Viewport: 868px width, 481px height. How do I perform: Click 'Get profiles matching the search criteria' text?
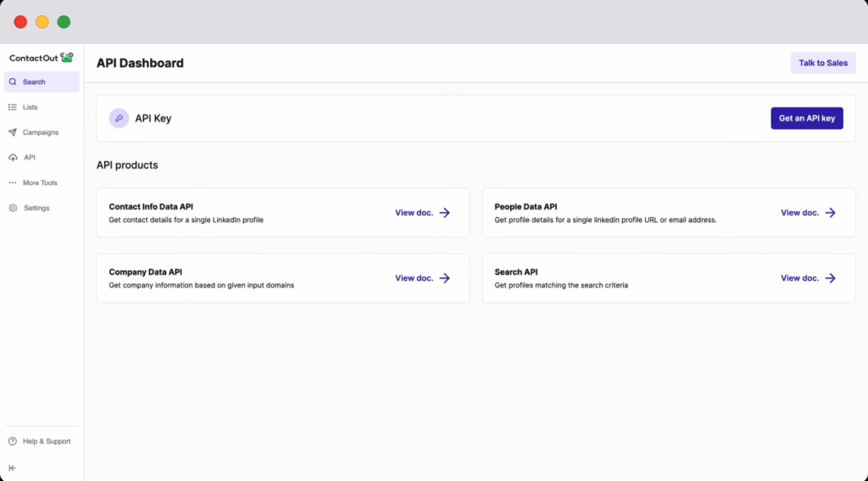pos(561,285)
